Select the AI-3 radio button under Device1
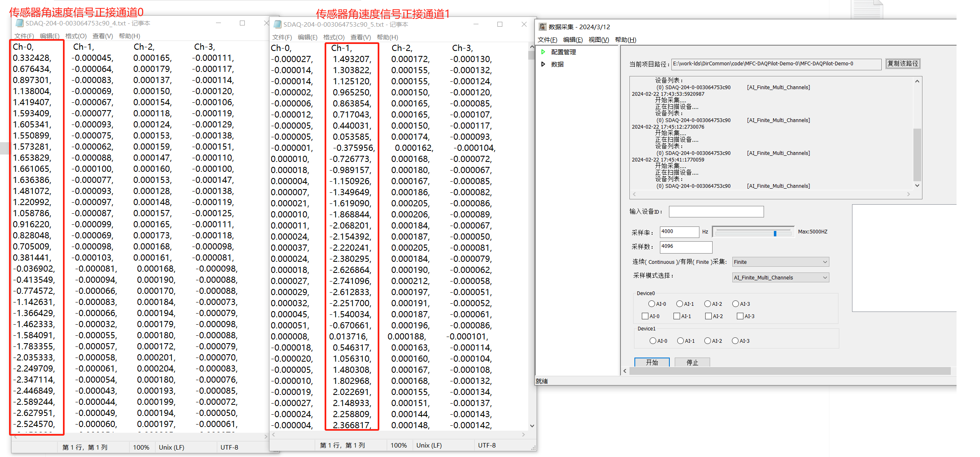This screenshot has height=457, width=980. pyautogui.click(x=736, y=341)
